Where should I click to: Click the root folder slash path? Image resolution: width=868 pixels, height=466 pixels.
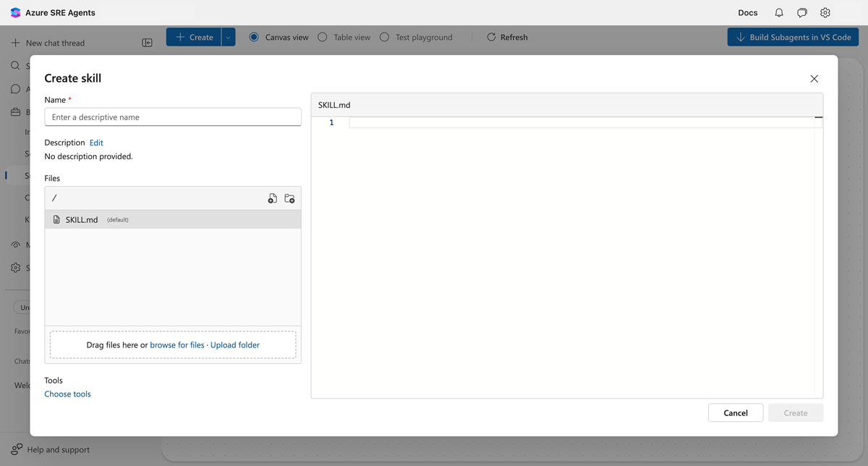(54, 198)
